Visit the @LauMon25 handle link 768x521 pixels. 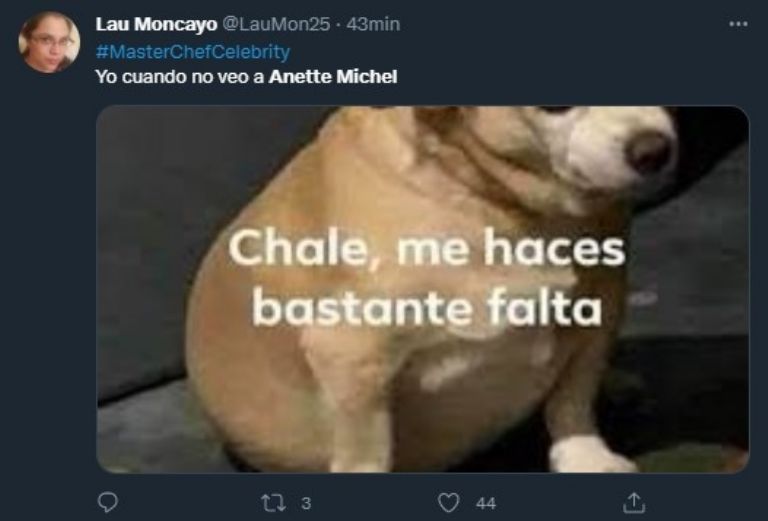click(x=276, y=24)
